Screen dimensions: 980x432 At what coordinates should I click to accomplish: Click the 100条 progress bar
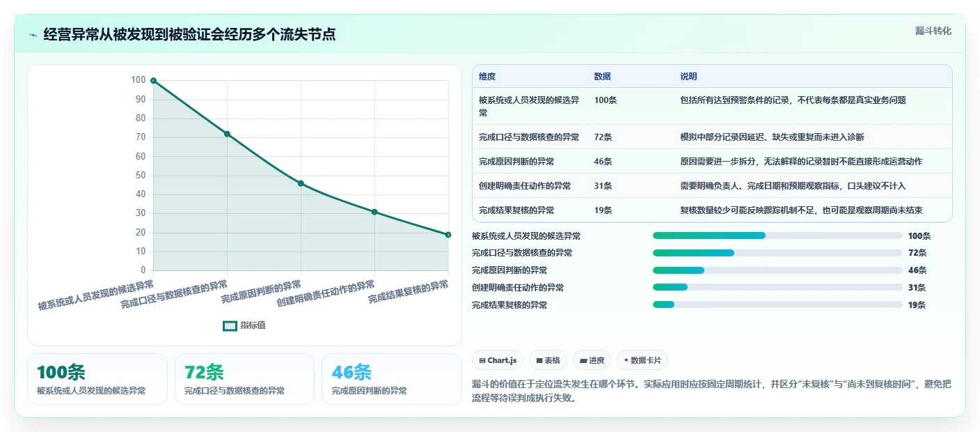tap(777, 236)
